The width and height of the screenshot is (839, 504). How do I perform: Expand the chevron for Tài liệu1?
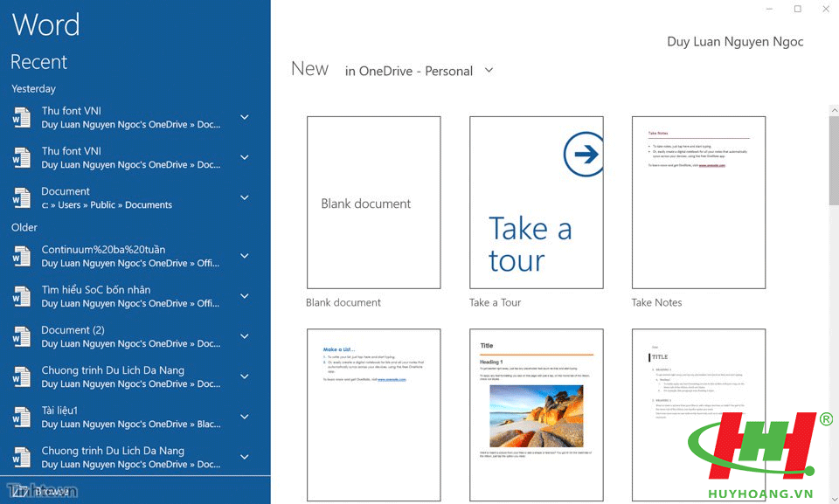(245, 417)
